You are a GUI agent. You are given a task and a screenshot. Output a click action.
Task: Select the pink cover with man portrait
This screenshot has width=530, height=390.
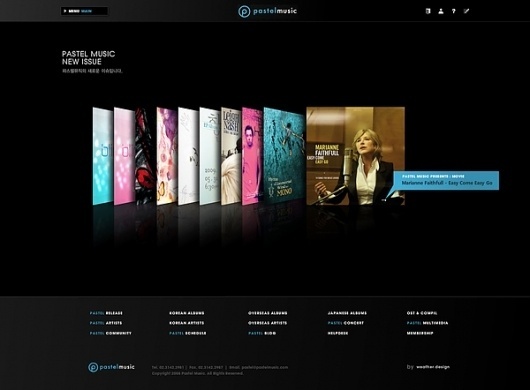(x=252, y=156)
